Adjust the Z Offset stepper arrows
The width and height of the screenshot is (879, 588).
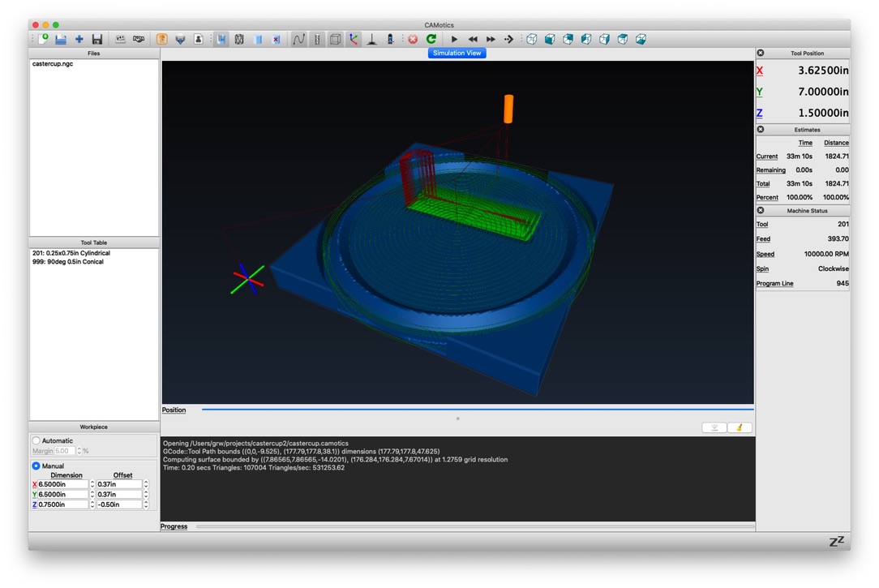pyautogui.click(x=146, y=504)
